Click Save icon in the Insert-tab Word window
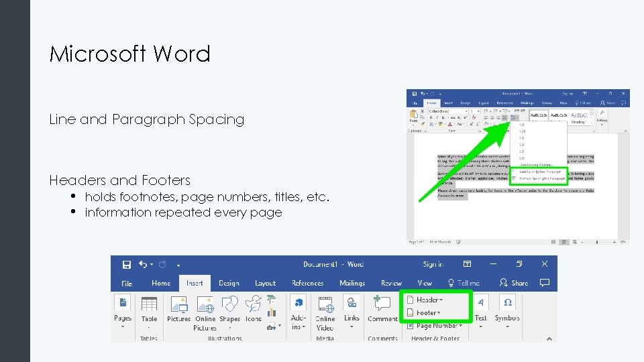Image resolution: width=644 pixels, height=362 pixels. click(x=127, y=265)
